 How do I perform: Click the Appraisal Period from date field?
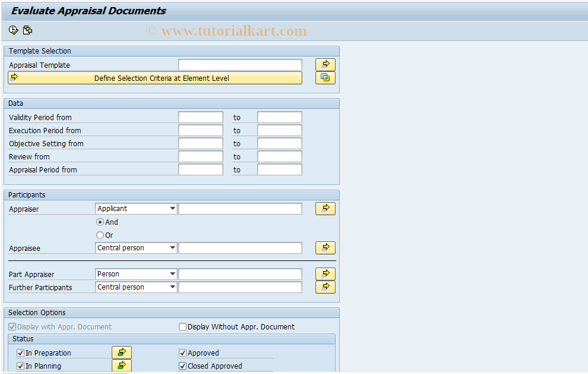coord(201,169)
